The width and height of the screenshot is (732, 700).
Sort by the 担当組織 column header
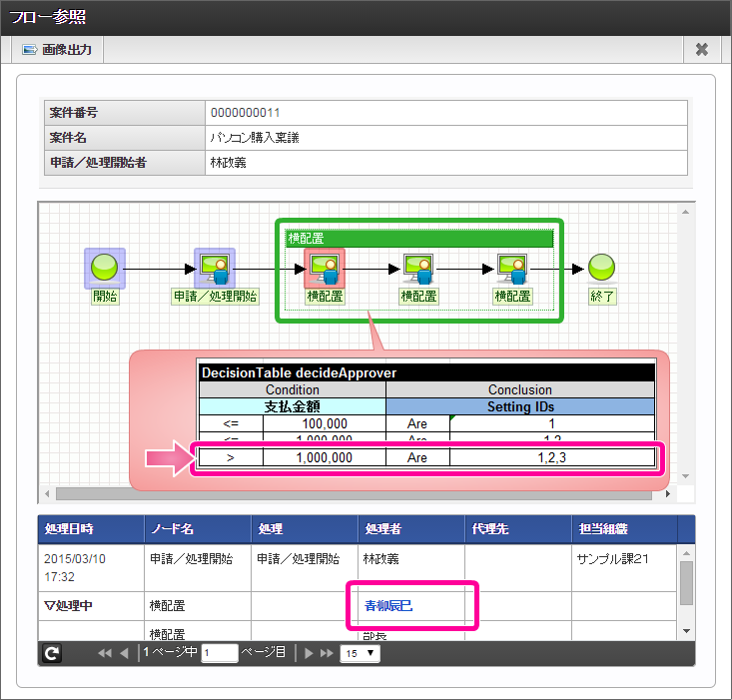pos(625,529)
